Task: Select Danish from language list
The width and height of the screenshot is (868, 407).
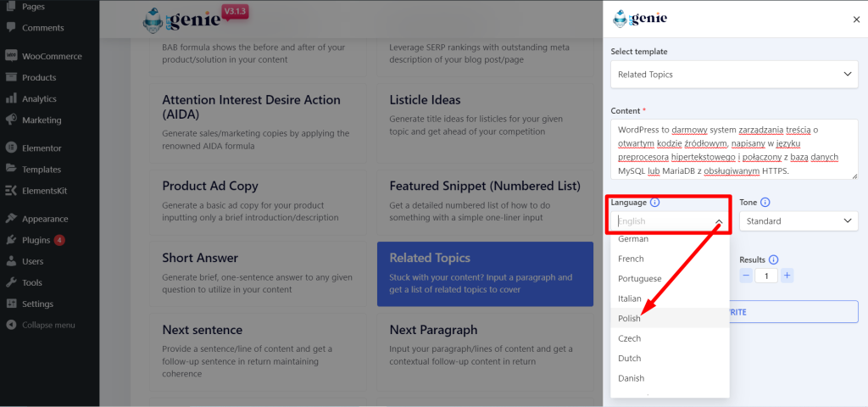Action: [x=670, y=378]
